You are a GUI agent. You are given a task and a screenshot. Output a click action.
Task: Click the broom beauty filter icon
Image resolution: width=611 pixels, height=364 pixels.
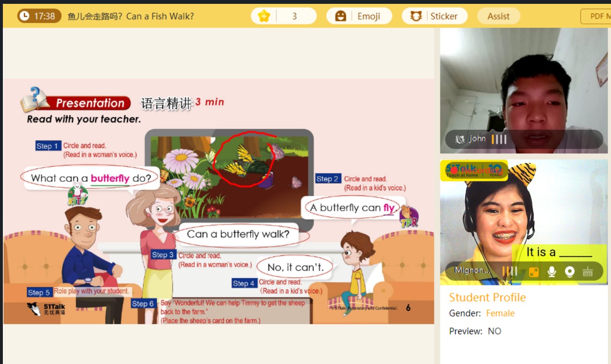click(x=588, y=272)
